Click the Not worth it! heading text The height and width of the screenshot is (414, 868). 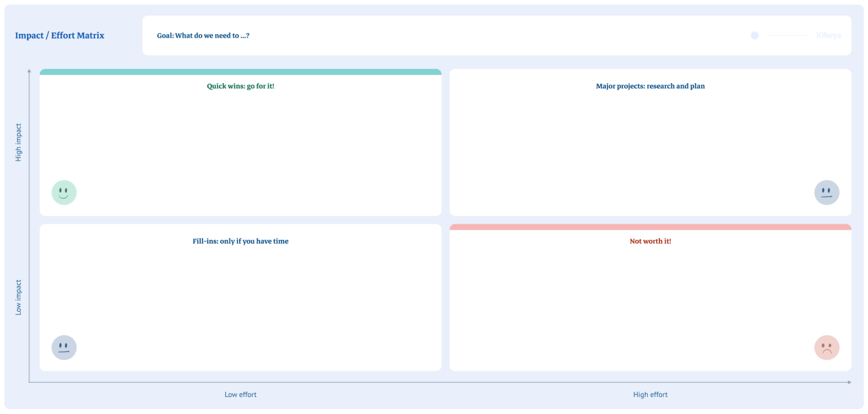[x=650, y=241]
